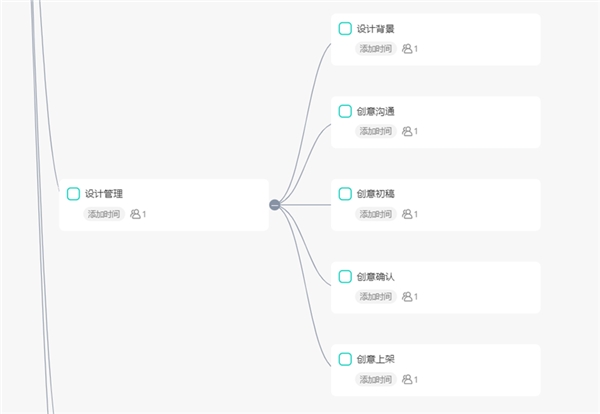Open members icon on 创意沟通
This screenshot has width=600, height=414.
coord(407,131)
